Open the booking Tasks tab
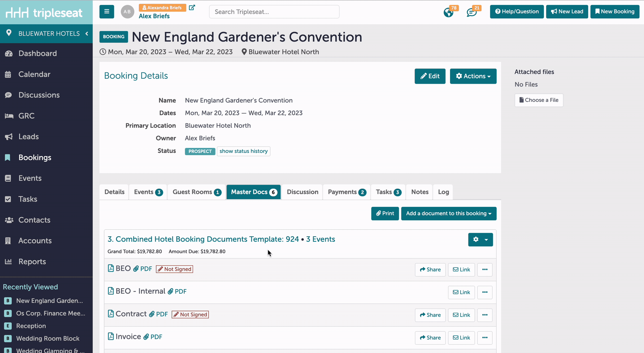 [388, 192]
